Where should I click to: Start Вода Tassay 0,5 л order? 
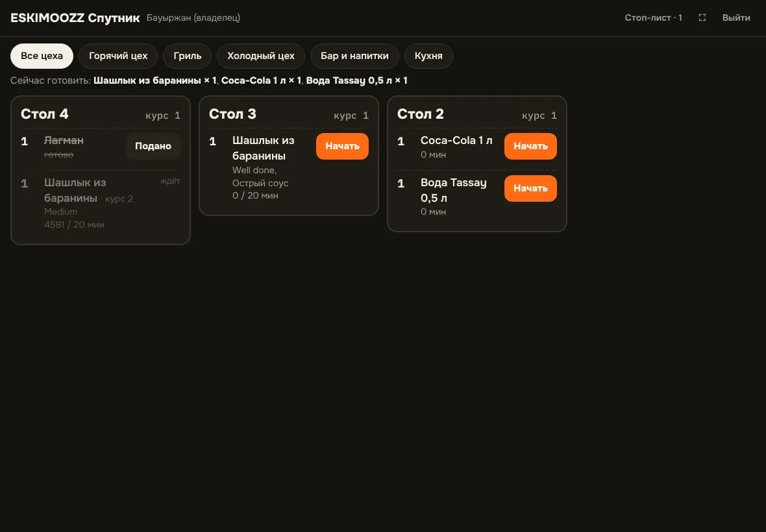(530, 188)
